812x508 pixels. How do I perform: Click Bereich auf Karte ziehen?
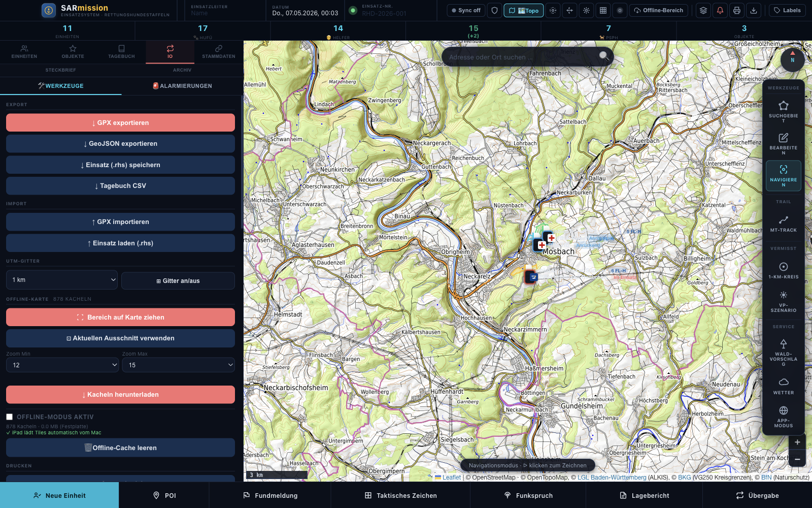(120, 317)
